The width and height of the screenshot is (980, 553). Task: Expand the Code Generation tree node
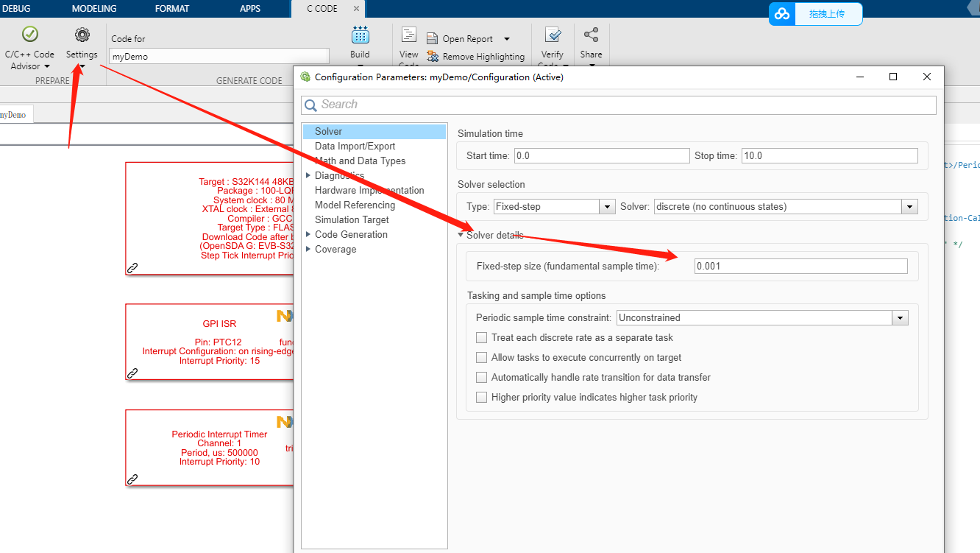308,234
